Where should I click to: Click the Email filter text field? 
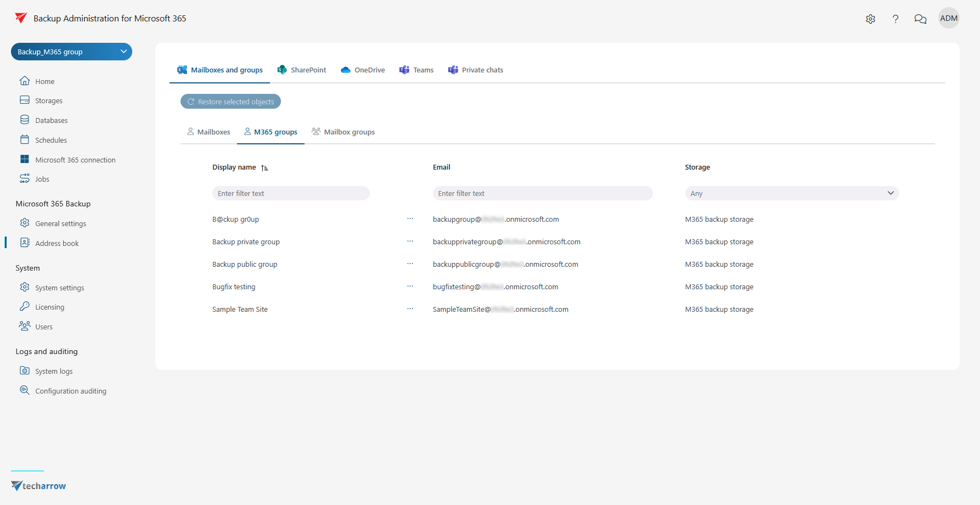pyautogui.click(x=542, y=193)
